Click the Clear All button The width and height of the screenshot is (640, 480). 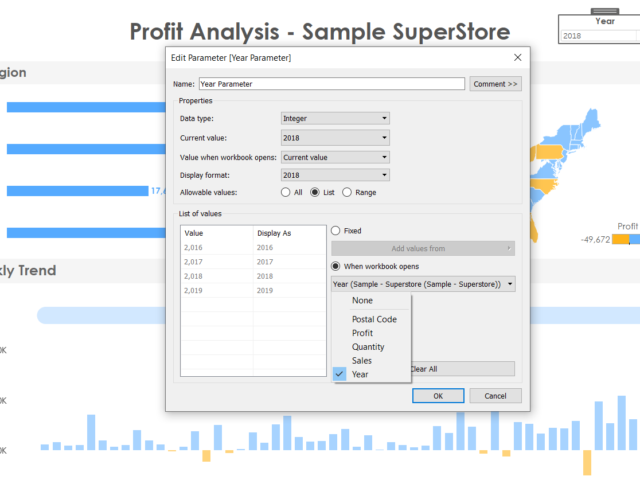[462, 369]
